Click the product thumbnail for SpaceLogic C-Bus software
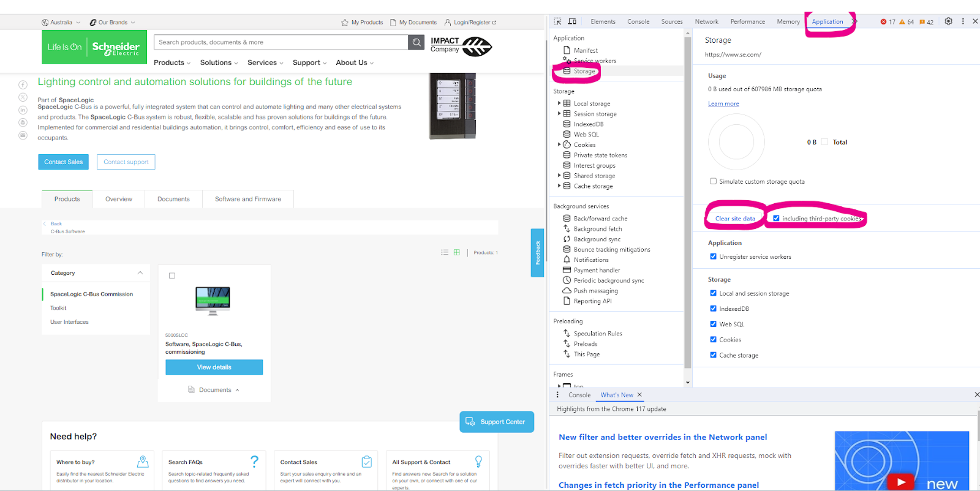The image size is (980, 491). click(213, 301)
